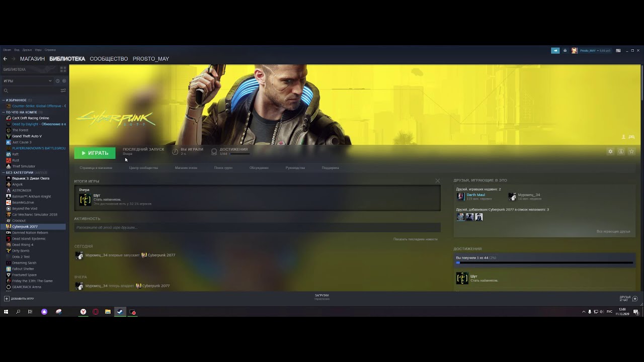Show recent games clock filter icon
Image resolution: width=644 pixels, height=362 pixels.
coord(57,81)
